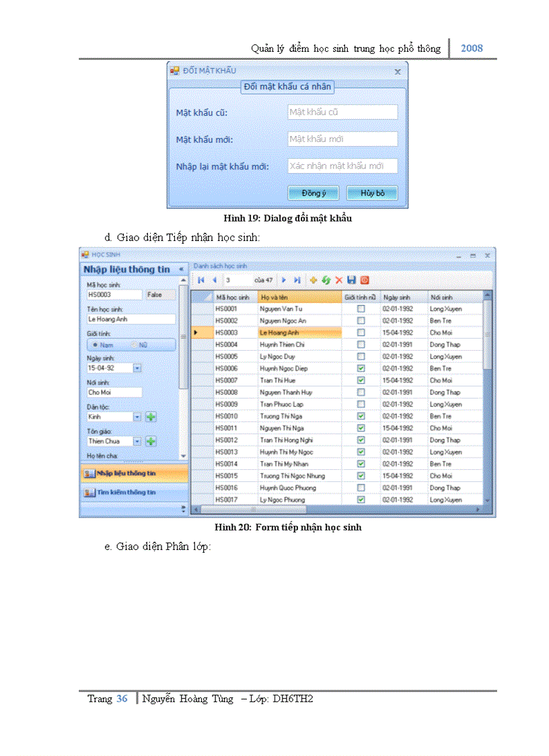The height and width of the screenshot is (756, 549).
Task: Go to previous student record
Action: [x=214, y=280]
